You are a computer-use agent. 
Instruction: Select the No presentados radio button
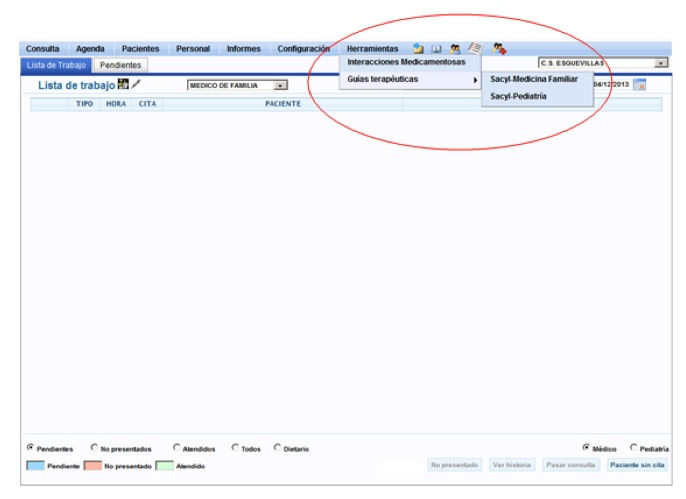click(x=95, y=448)
